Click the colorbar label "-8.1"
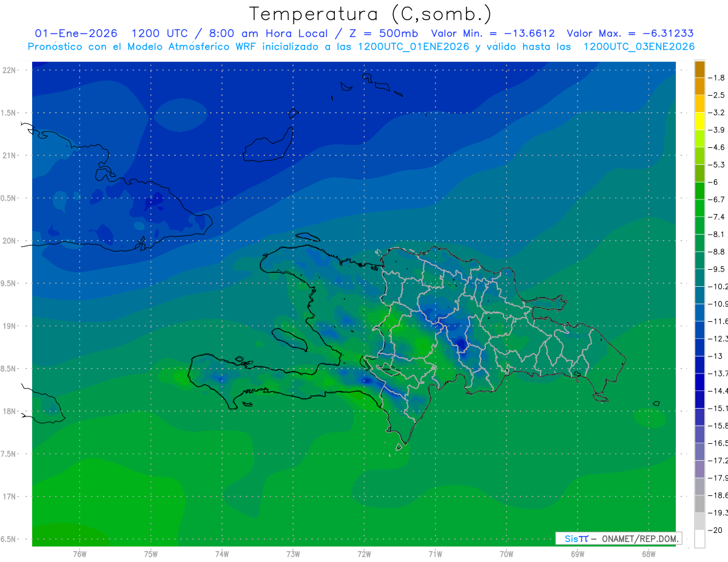 (718, 234)
